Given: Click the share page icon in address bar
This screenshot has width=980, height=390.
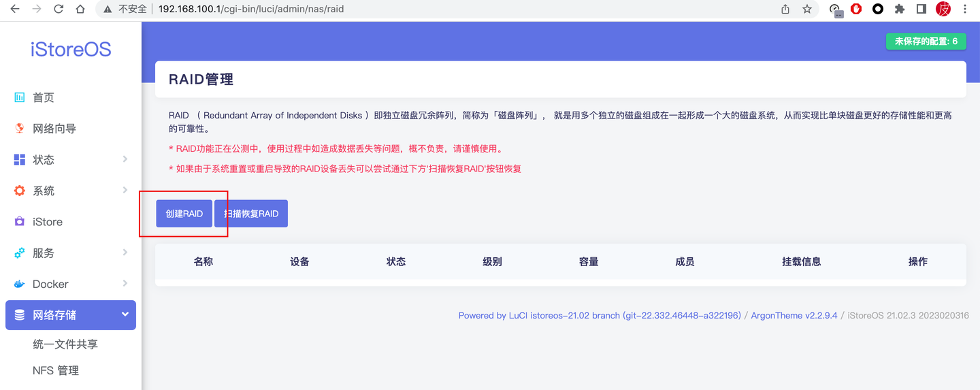Looking at the screenshot, I should [x=785, y=9].
